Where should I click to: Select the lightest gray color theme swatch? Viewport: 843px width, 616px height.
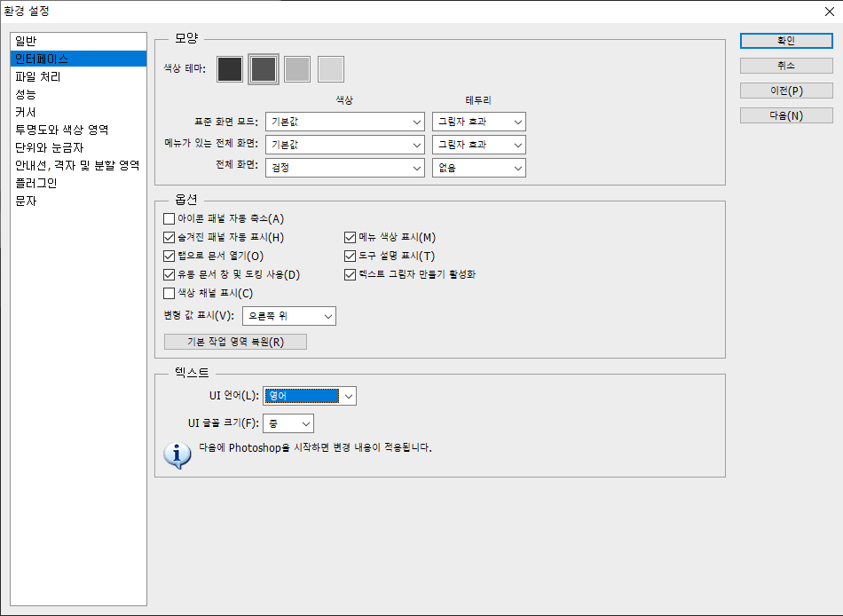331,69
